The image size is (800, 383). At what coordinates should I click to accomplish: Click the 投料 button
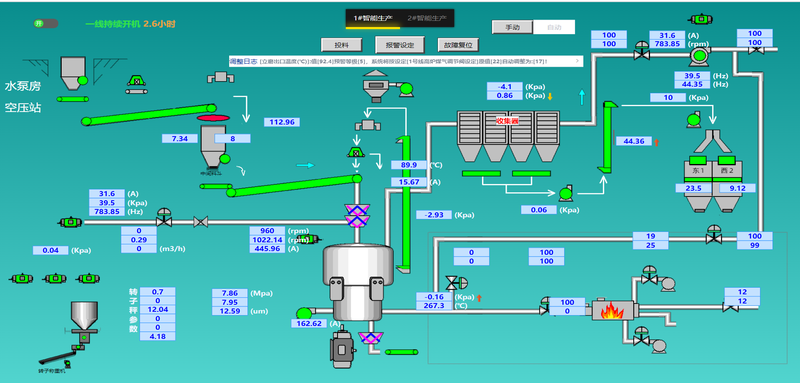click(x=341, y=45)
